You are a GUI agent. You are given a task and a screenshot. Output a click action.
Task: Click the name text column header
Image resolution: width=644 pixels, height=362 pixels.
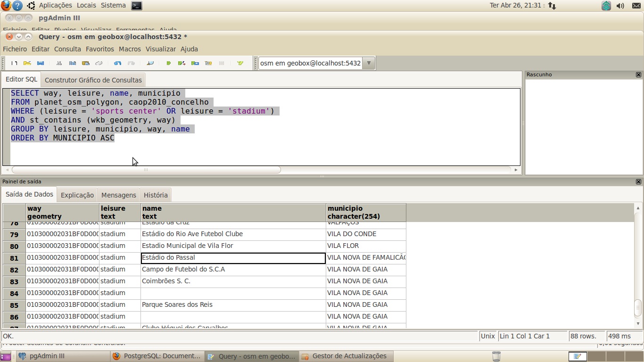coord(233,213)
